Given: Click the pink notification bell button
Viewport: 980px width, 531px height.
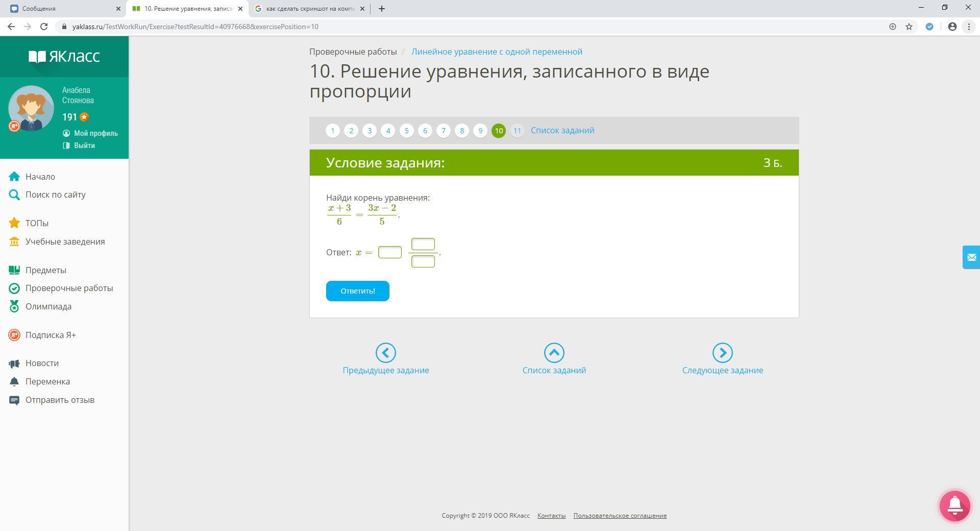Looking at the screenshot, I should pos(955,505).
